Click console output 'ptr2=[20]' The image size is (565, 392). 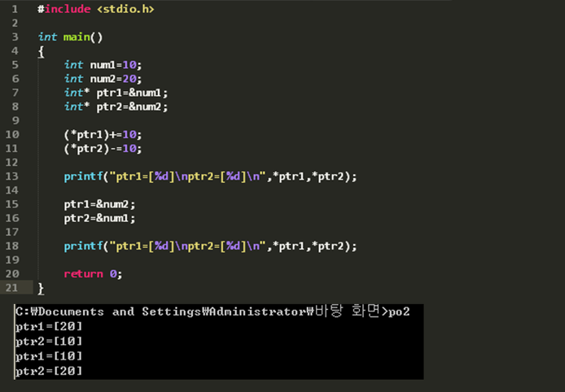[49, 371]
